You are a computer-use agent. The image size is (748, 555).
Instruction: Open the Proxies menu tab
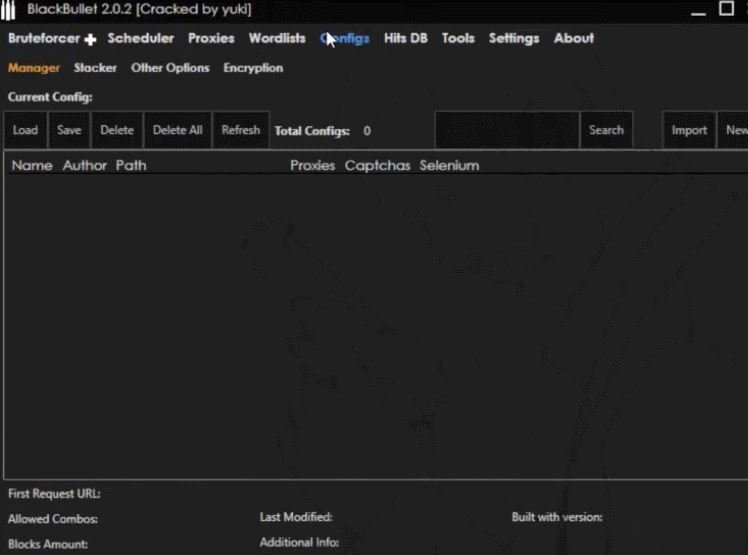click(211, 39)
